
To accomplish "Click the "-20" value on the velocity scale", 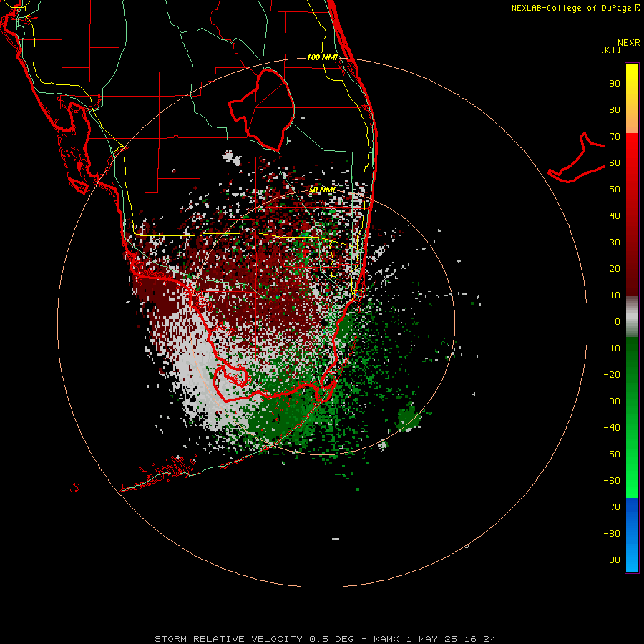I will pyautogui.click(x=612, y=375).
